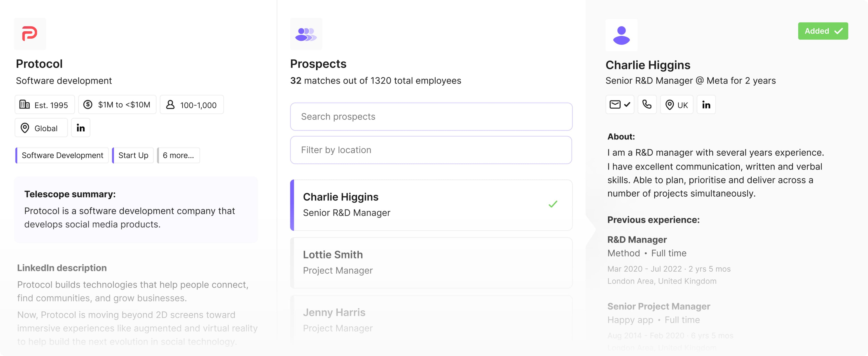Click the dollar icon on the revenue badge
This screenshot has height=356, width=868.
pos(88,105)
